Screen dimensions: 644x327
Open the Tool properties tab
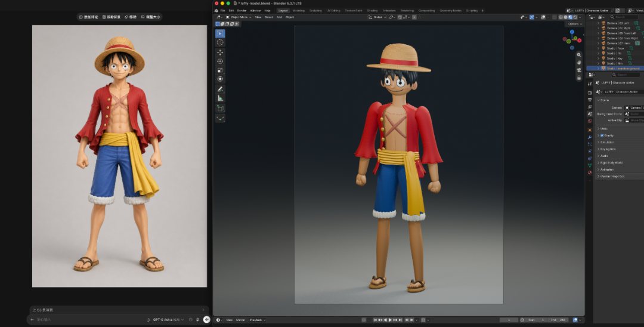coord(590,84)
